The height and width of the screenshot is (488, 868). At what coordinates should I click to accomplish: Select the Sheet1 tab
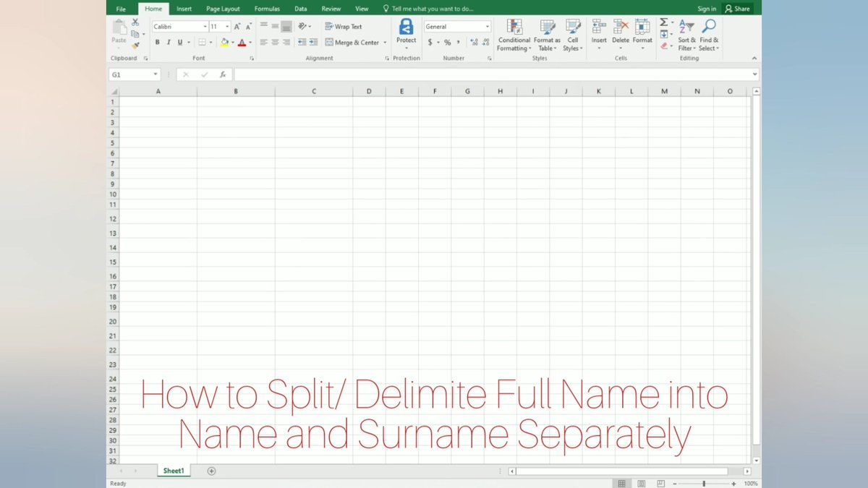(x=174, y=471)
